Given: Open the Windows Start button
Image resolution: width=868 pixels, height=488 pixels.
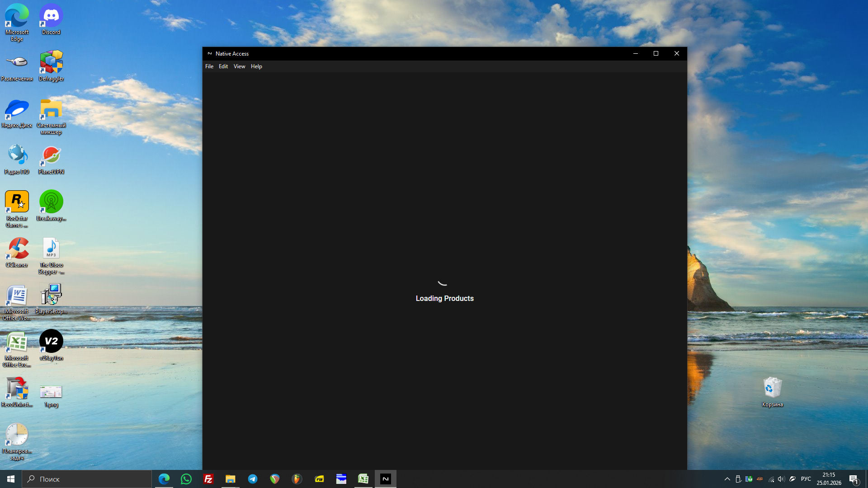Looking at the screenshot, I should [11, 479].
